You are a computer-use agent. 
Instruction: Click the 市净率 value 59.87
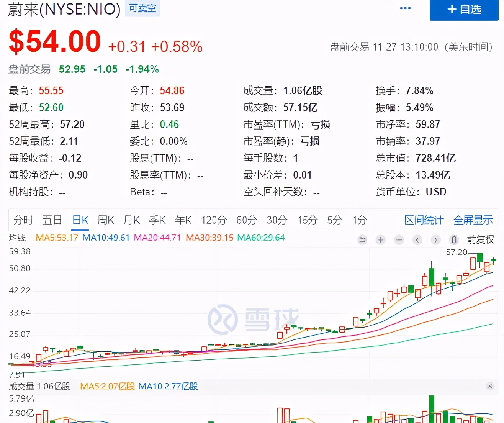coord(428,124)
